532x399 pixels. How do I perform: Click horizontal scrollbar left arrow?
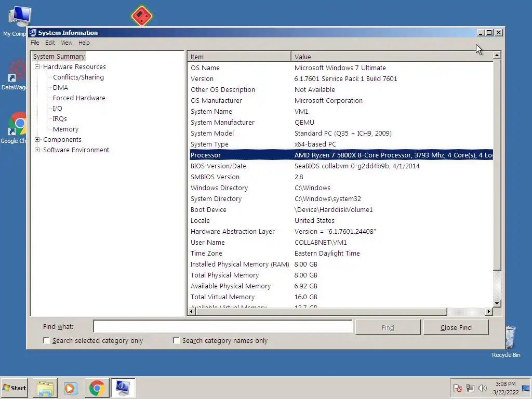[192, 311]
